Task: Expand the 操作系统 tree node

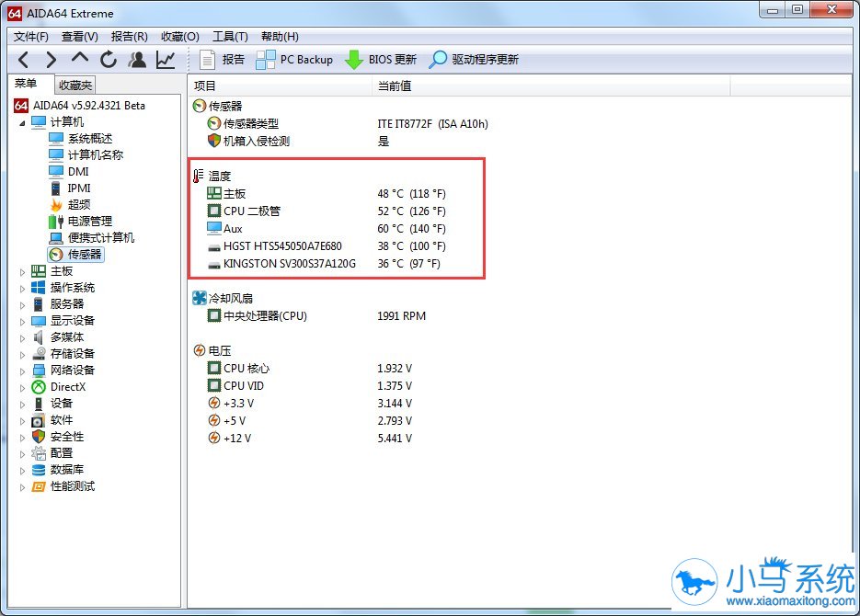Action: 22,289
